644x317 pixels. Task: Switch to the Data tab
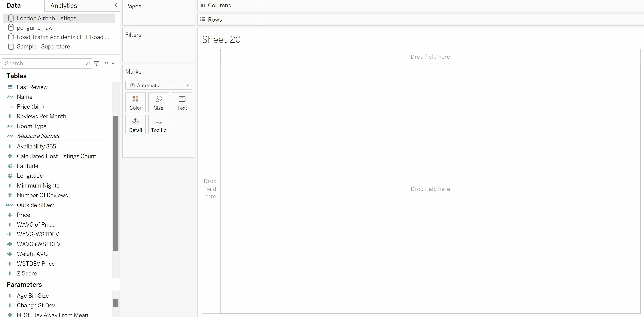click(x=14, y=5)
